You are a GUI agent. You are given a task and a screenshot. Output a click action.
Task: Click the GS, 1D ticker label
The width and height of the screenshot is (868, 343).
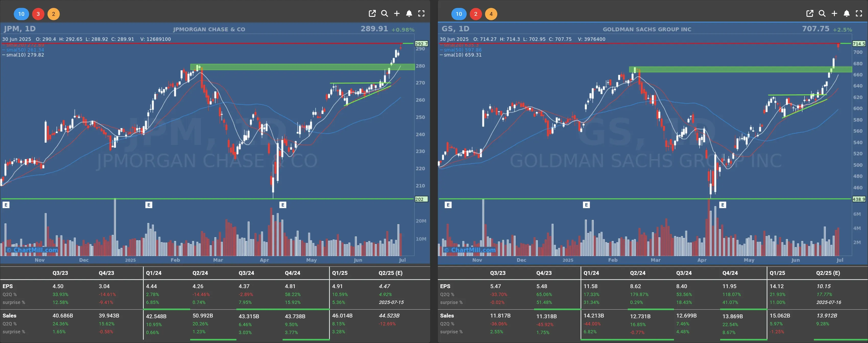(455, 29)
